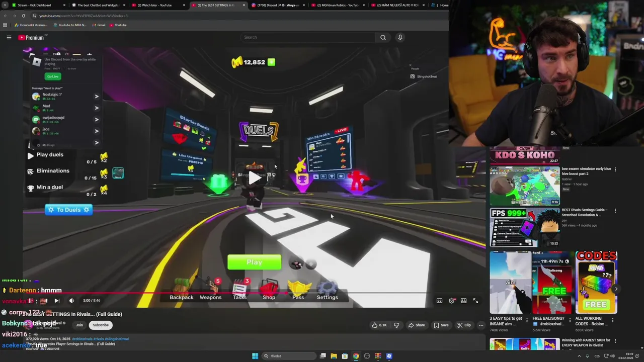Open the Gmail bookmark

pyautogui.click(x=99, y=25)
